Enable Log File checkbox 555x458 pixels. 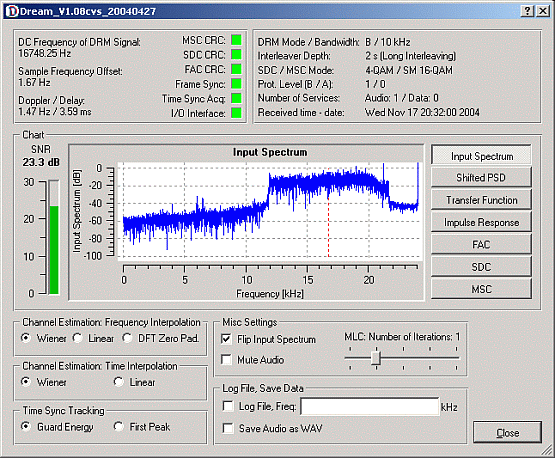click(x=228, y=406)
